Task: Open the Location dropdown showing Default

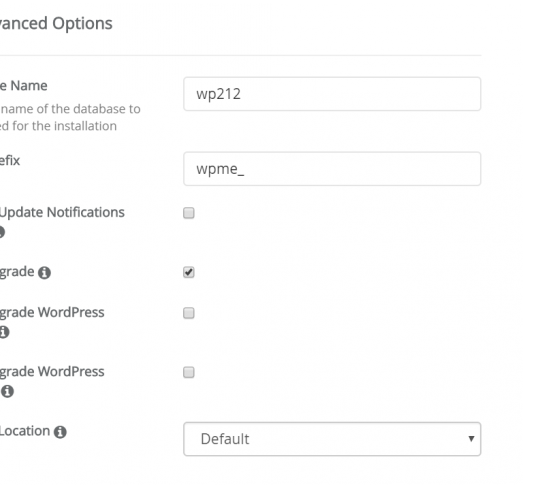Action: pos(332,439)
